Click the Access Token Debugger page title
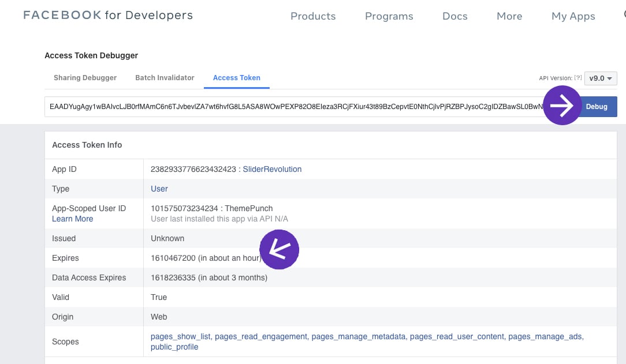 point(91,55)
